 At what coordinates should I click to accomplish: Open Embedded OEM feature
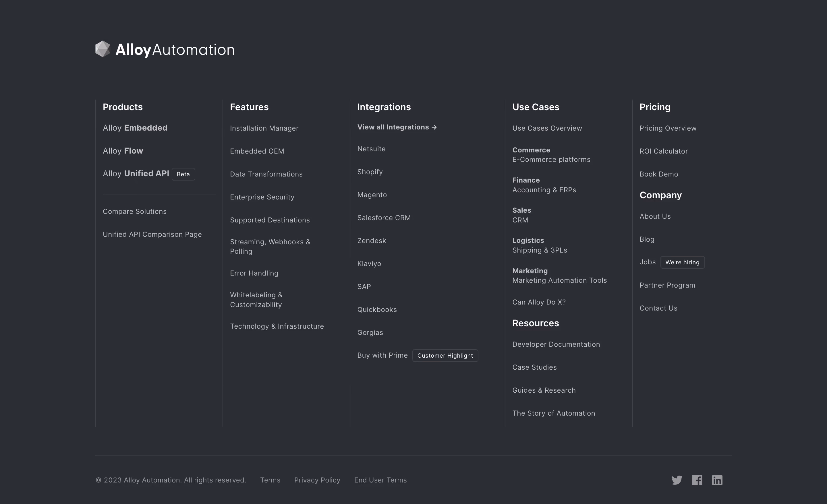257,151
